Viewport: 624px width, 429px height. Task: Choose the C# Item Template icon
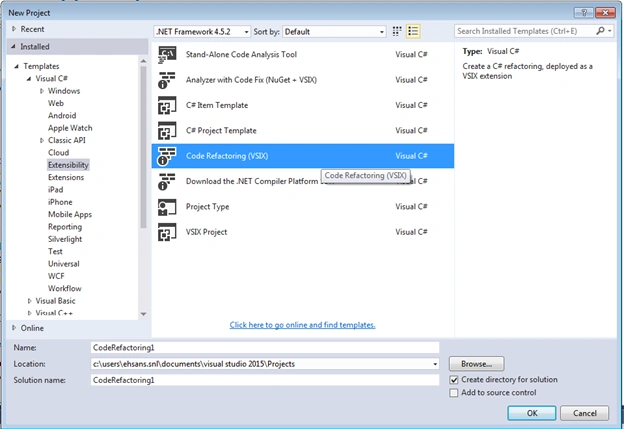click(167, 105)
